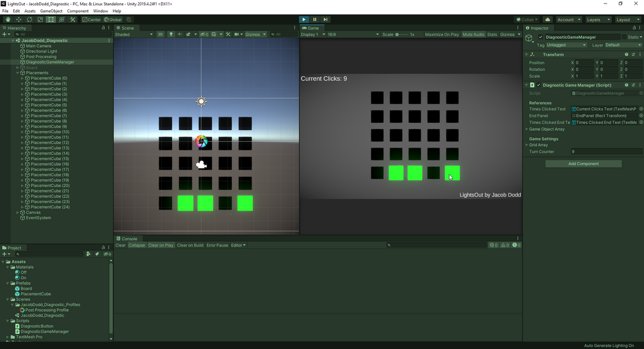Open the cloud Services icon
The height and width of the screenshot is (349, 644).
tap(547, 19)
